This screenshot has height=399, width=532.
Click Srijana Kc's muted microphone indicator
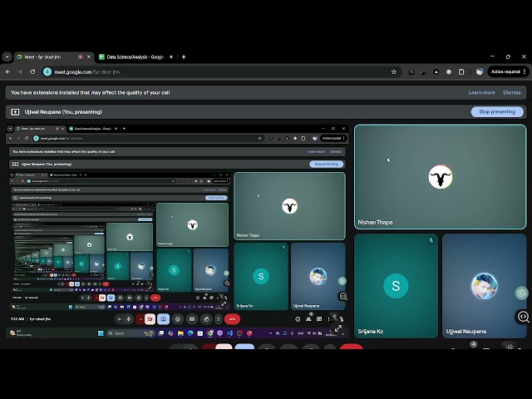[431, 240]
